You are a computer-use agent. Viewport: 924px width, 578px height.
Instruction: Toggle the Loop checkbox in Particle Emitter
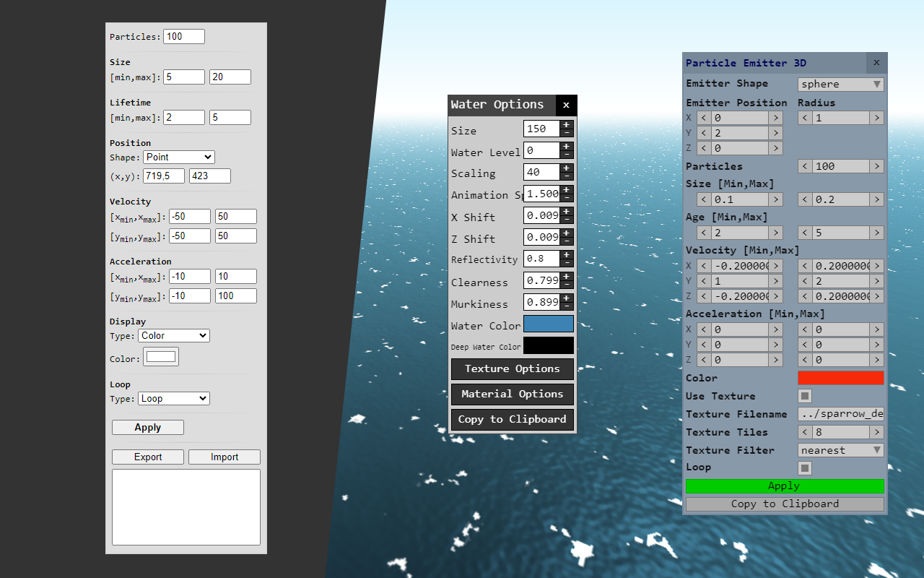pos(805,468)
